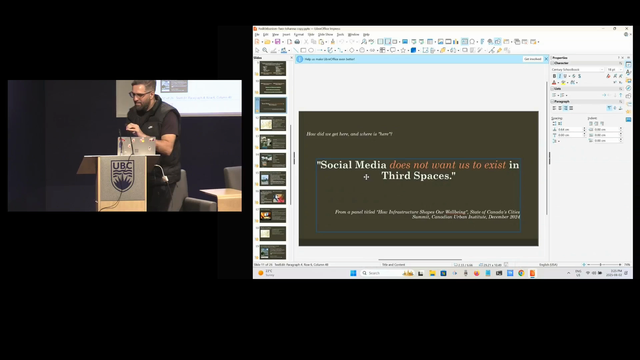Select the currently highlighted slide thumbnail
This screenshot has height=360, width=640.
click(273, 105)
